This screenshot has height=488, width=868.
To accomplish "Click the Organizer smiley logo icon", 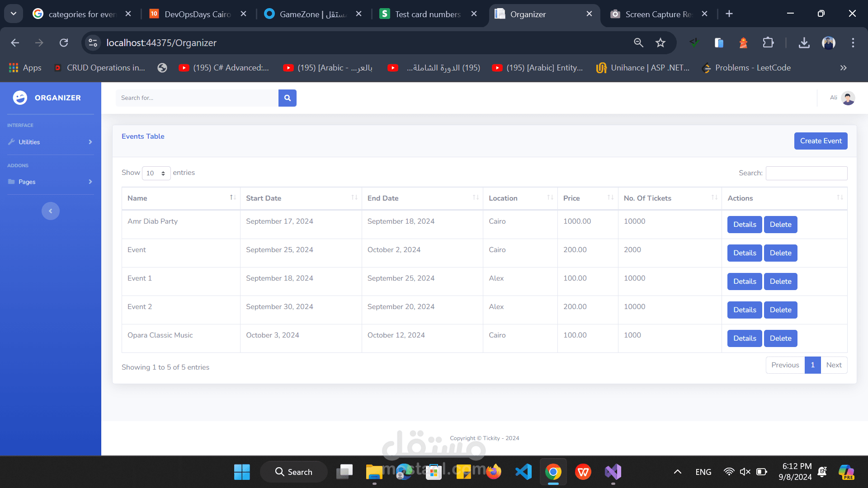I will [x=20, y=98].
